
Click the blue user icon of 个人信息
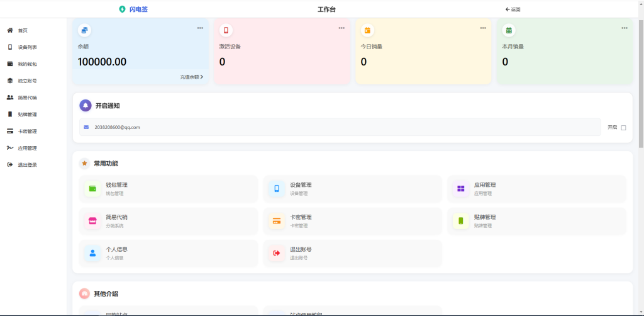93,253
